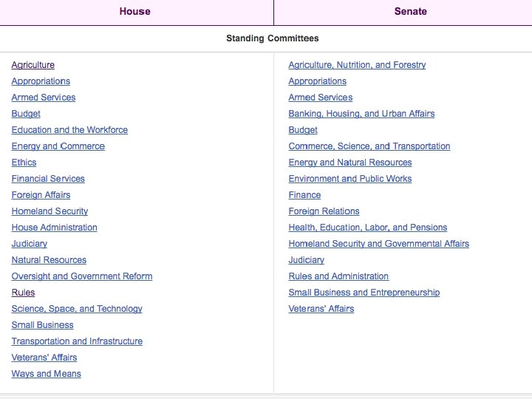Open Science, Space, and Technology link
532x399 pixels.
(x=77, y=309)
